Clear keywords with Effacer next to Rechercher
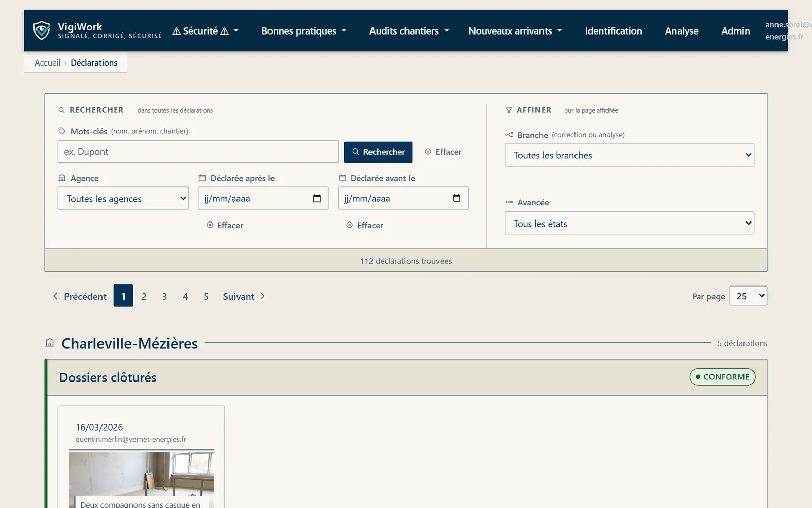Screen dimensions: 812x508 [443, 152]
